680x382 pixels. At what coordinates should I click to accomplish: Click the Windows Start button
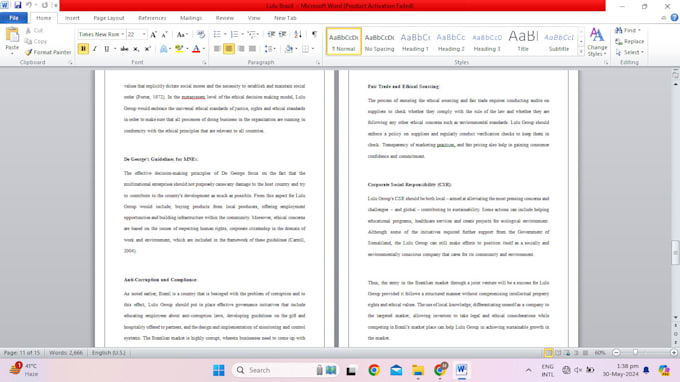[x=219, y=370]
